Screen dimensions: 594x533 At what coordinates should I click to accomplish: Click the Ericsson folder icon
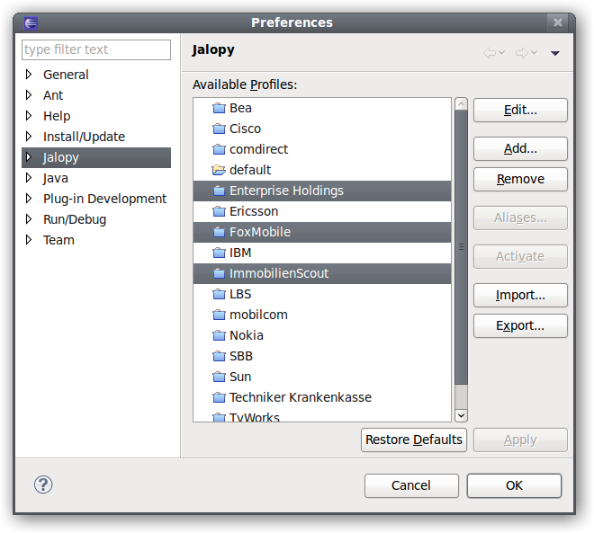[x=219, y=211]
